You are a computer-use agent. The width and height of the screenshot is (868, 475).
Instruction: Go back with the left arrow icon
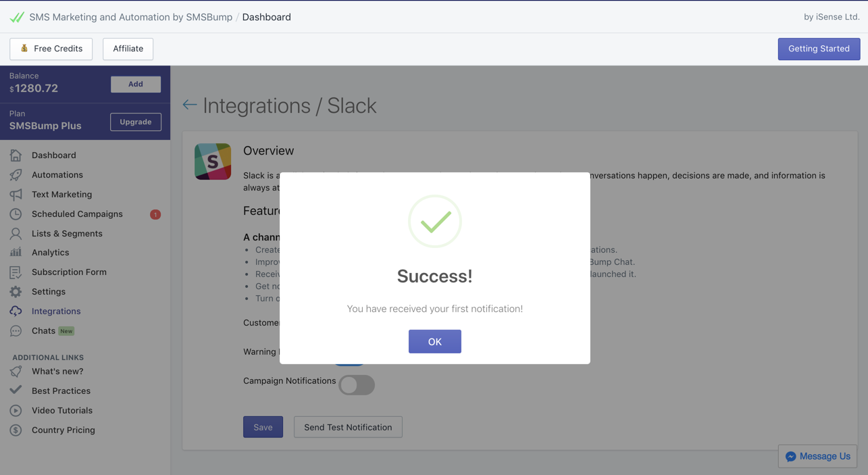tap(190, 105)
